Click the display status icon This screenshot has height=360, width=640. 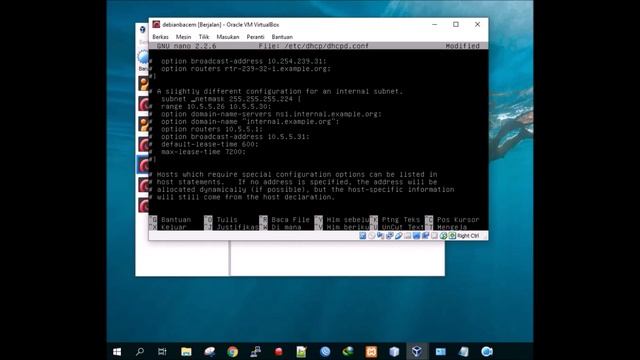click(416, 236)
